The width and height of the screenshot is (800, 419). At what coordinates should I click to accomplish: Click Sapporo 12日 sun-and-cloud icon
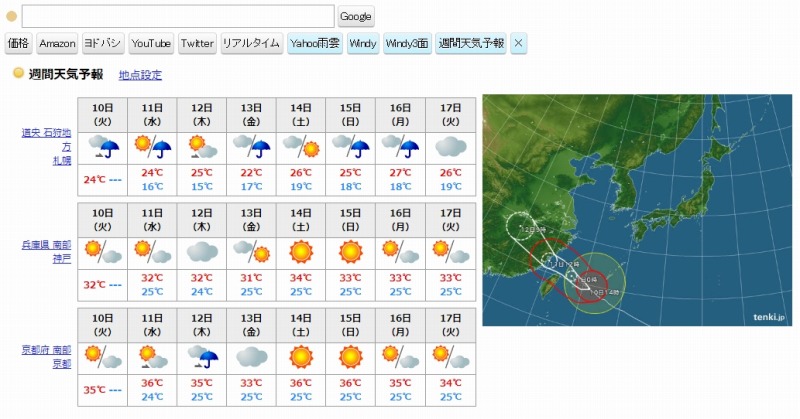[x=202, y=147]
